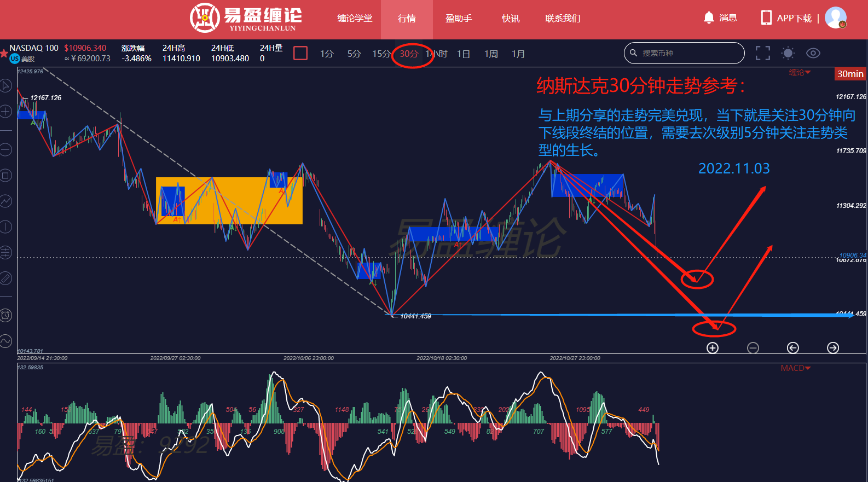This screenshot has width=868, height=482.
Task: Select the parallel lines channel tool
Action: [x=5, y=252]
